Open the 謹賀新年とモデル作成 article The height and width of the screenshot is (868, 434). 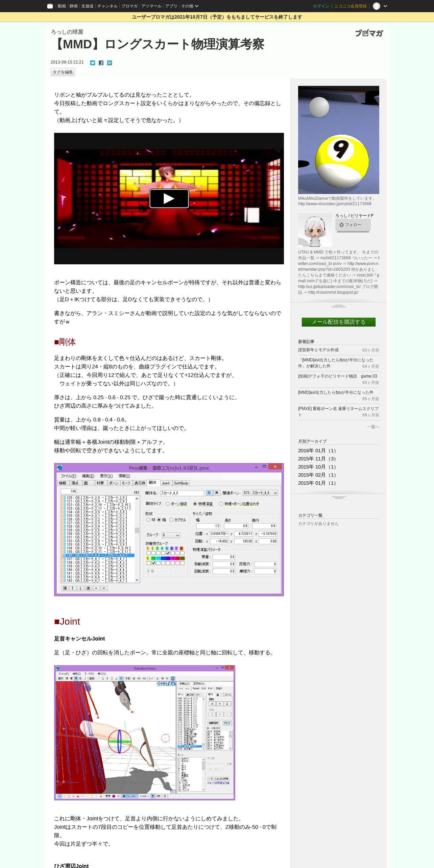318,350
